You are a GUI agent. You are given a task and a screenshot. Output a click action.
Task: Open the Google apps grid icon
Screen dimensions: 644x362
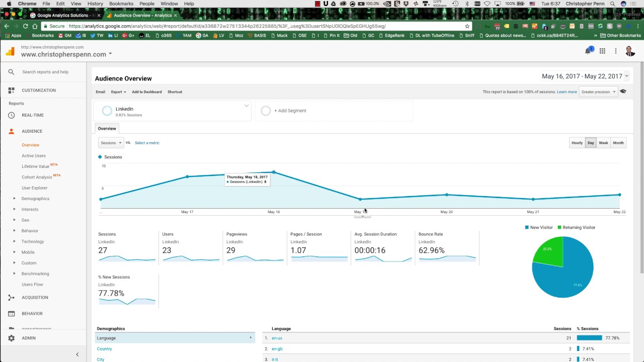602,51
